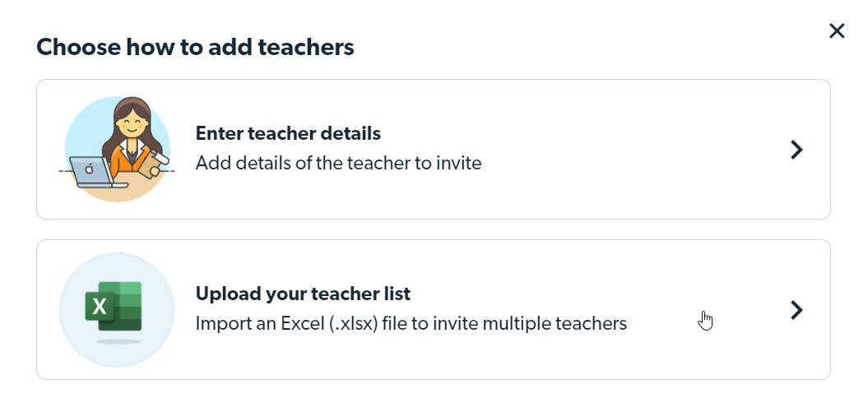Click 'Import an Excel (.xlsx) file' description
The width and height of the screenshot is (868, 412).
(x=411, y=323)
